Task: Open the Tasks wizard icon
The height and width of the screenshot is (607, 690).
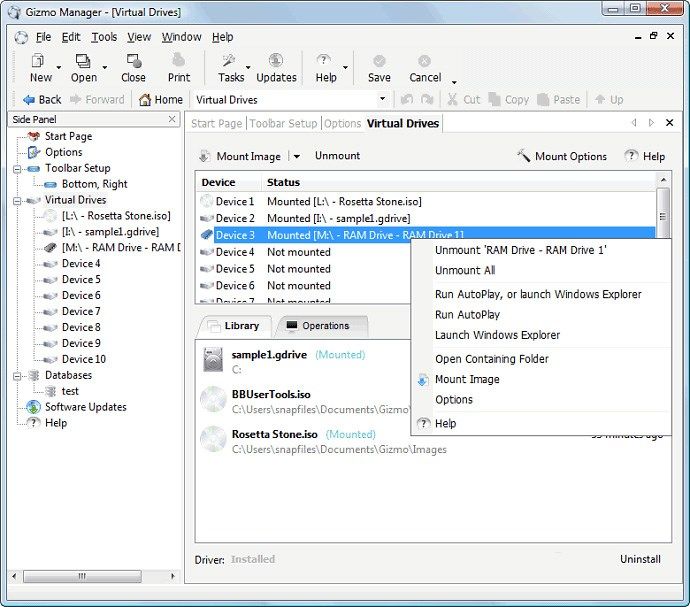Action: [229, 60]
